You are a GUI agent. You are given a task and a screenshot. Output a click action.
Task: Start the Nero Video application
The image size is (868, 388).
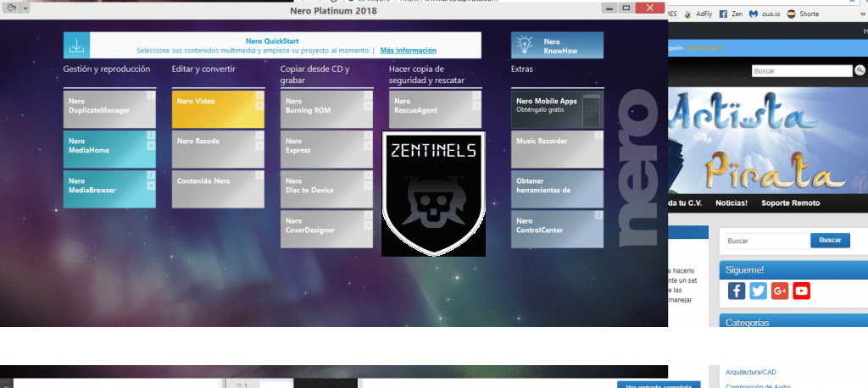(218, 109)
